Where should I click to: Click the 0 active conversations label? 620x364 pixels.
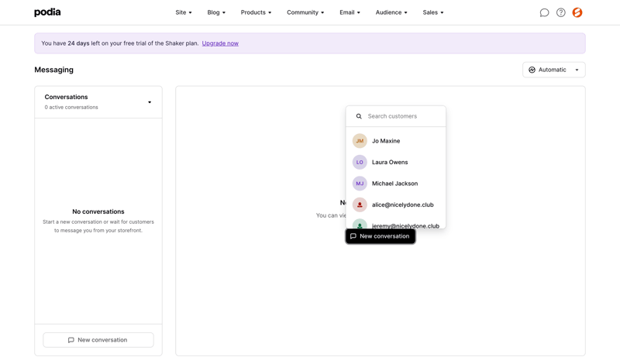pyautogui.click(x=71, y=108)
